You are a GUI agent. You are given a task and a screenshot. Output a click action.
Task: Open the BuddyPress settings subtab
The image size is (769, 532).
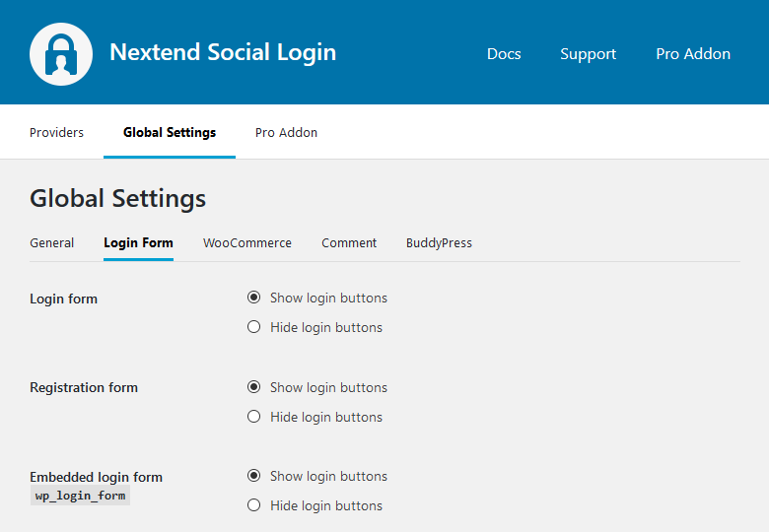coord(439,242)
